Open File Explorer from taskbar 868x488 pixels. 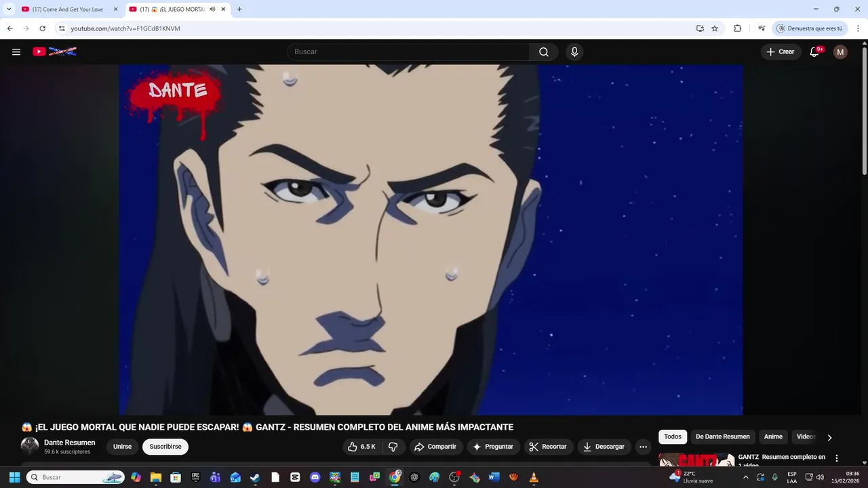tap(155, 477)
